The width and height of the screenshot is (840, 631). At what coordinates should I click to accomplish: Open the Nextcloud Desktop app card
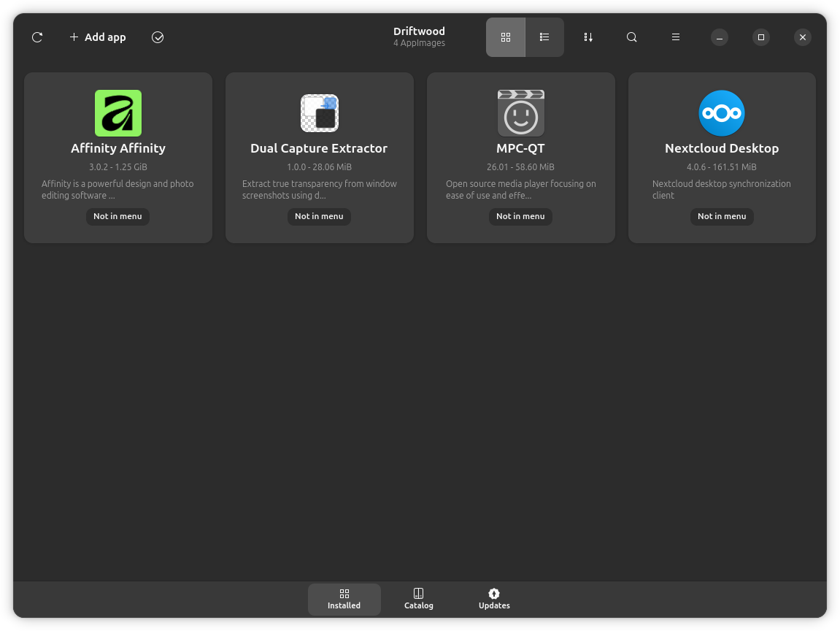(722, 157)
